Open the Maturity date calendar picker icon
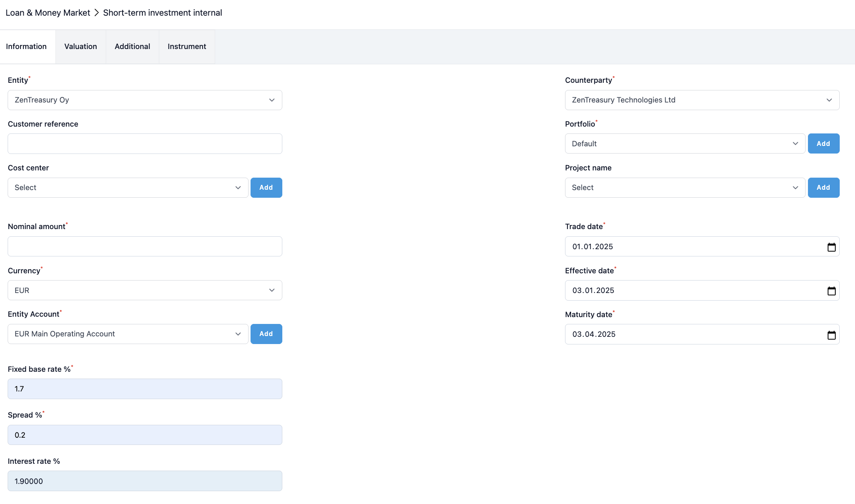This screenshot has width=855, height=504. click(831, 335)
